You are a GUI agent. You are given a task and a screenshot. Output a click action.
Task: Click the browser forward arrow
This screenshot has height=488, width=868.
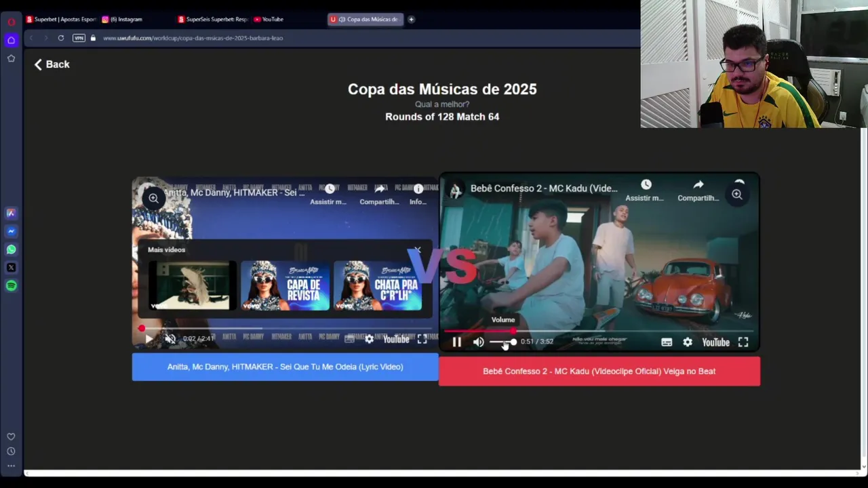point(45,38)
